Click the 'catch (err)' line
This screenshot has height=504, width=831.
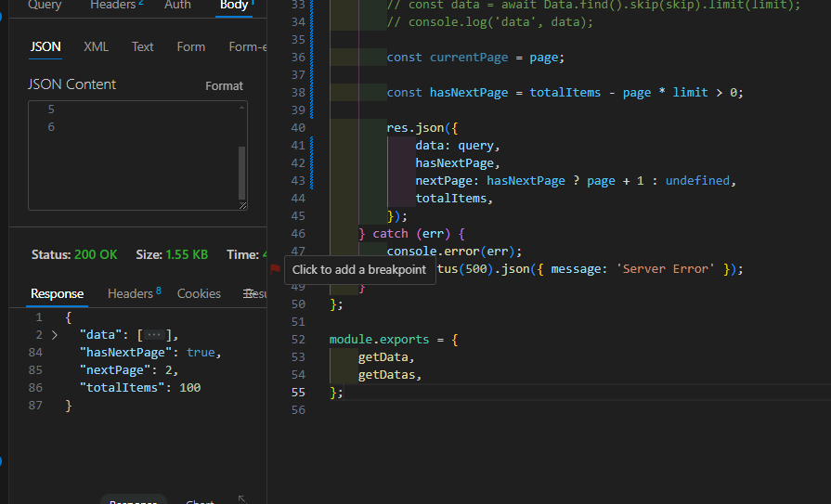[411, 234]
